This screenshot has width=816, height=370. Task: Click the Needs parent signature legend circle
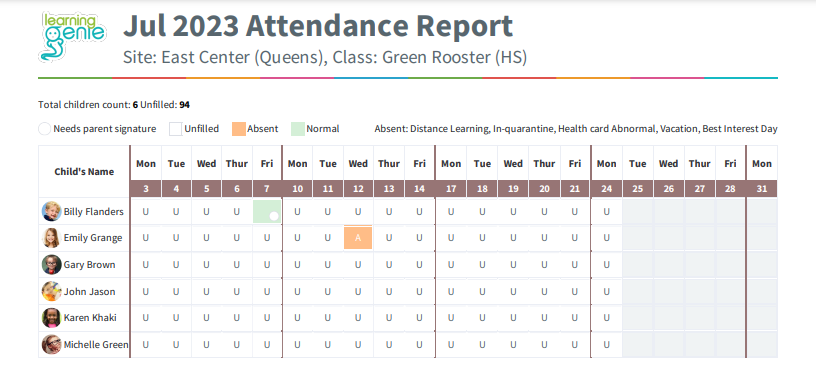tap(45, 129)
